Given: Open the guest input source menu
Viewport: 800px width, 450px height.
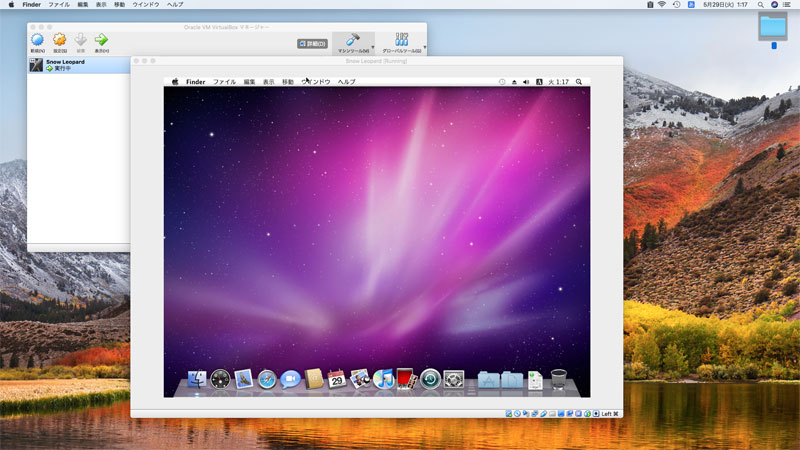Looking at the screenshot, I should pyautogui.click(x=540, y=82).
